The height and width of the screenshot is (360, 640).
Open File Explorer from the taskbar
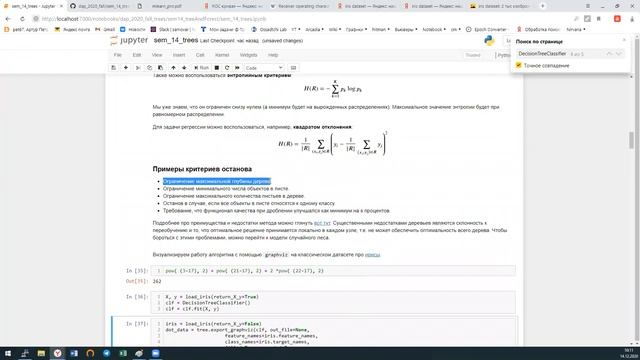pos(41,353)
